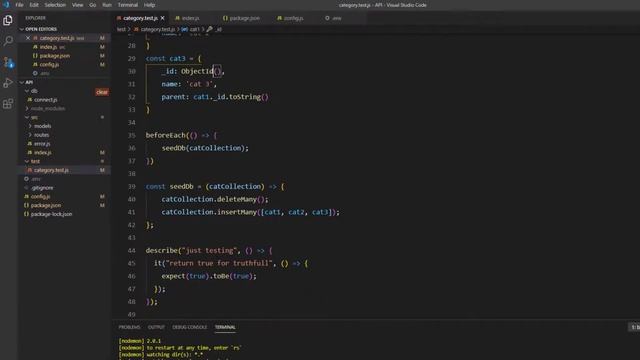Open the Terminal menu
Screen dimensions: 640x360
click(x=128, y=5)
